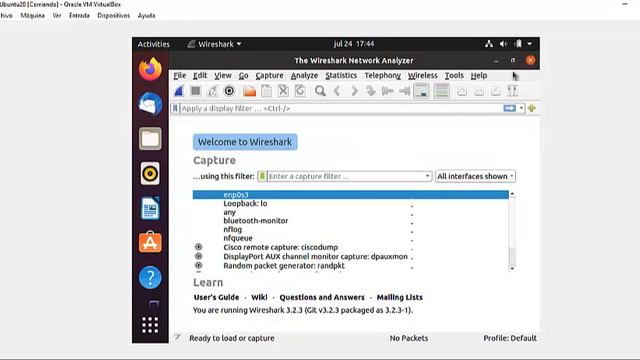Open Find a packet with the magnifier icon
The width and height of the screenshot is (640, 360).
click(320, 91)
